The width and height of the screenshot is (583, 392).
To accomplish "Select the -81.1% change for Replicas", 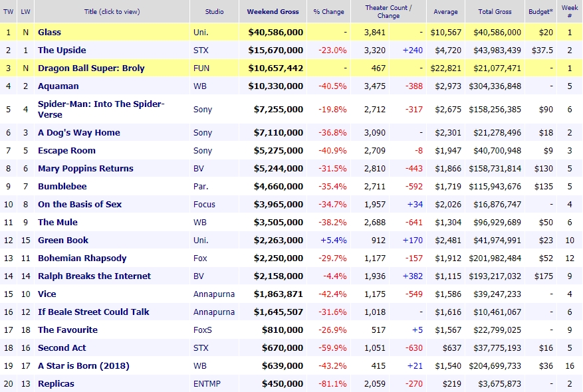I will [x=332, y=384].
